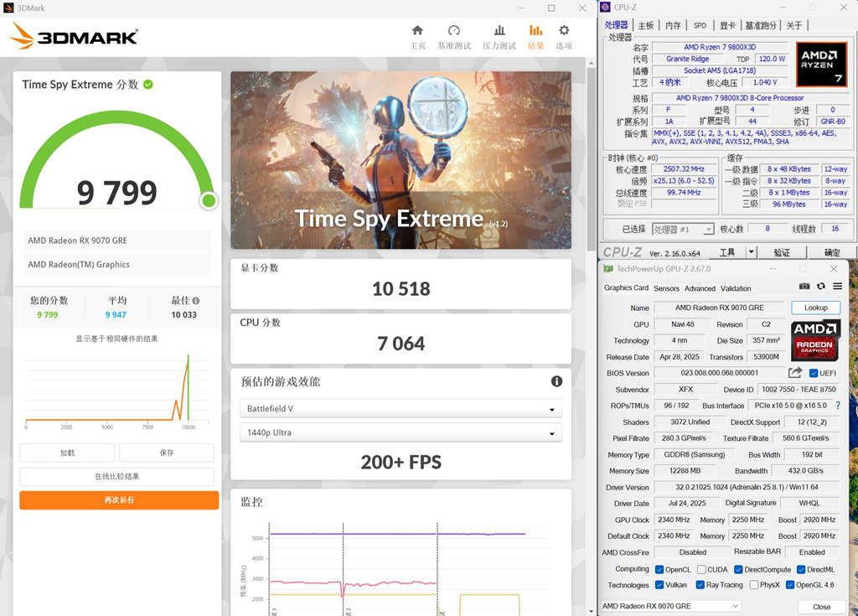
Task: Open Battlefield V game dropdown
Action: [401, 408]
